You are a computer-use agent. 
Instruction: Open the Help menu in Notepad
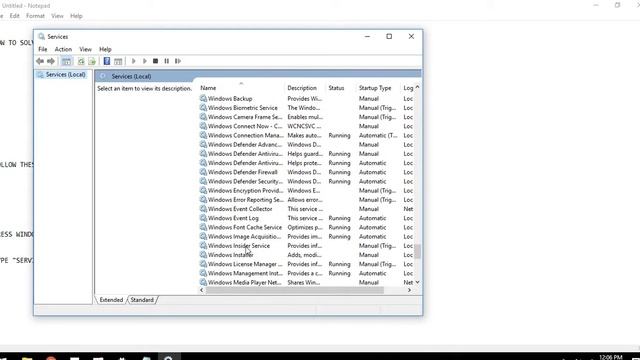(76, 16)
